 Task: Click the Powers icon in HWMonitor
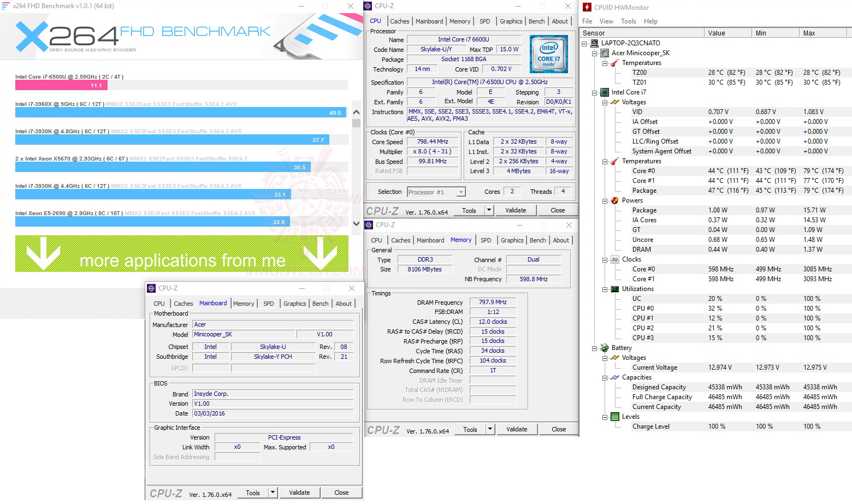coord(615,200)
